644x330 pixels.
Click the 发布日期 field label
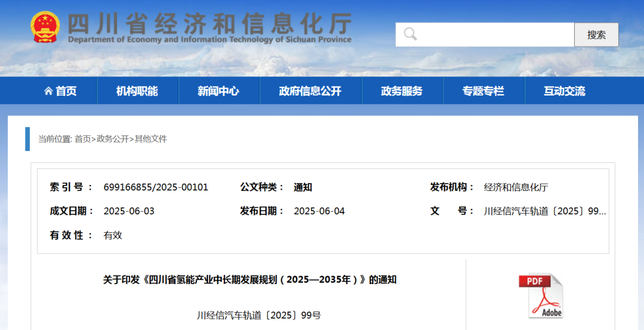click(262, 211)
